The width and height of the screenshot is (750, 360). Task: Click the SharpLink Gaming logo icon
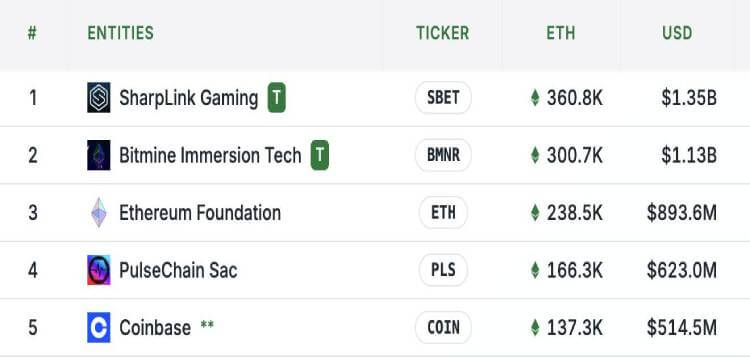[x=99, y=98]
